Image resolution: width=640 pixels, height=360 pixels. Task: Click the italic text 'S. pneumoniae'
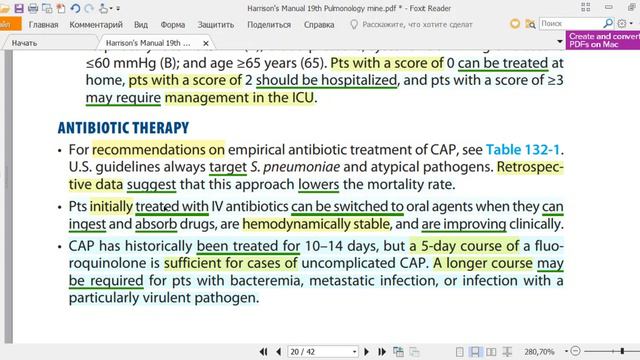coord(295,167)
